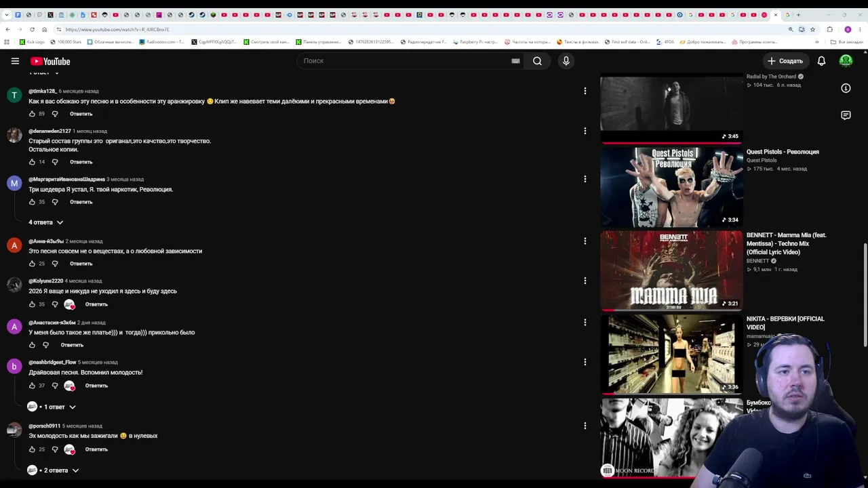This screenshot has height=488, width=868.
Task: Dislike the @porsch0911 comment
Action: coord(55,449)
